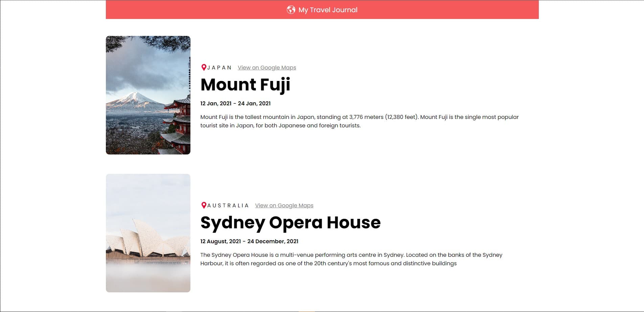Screen dimensions: 644x312
Task: Click the Sydney Opera House description paragraph
Action: [351, 259]
